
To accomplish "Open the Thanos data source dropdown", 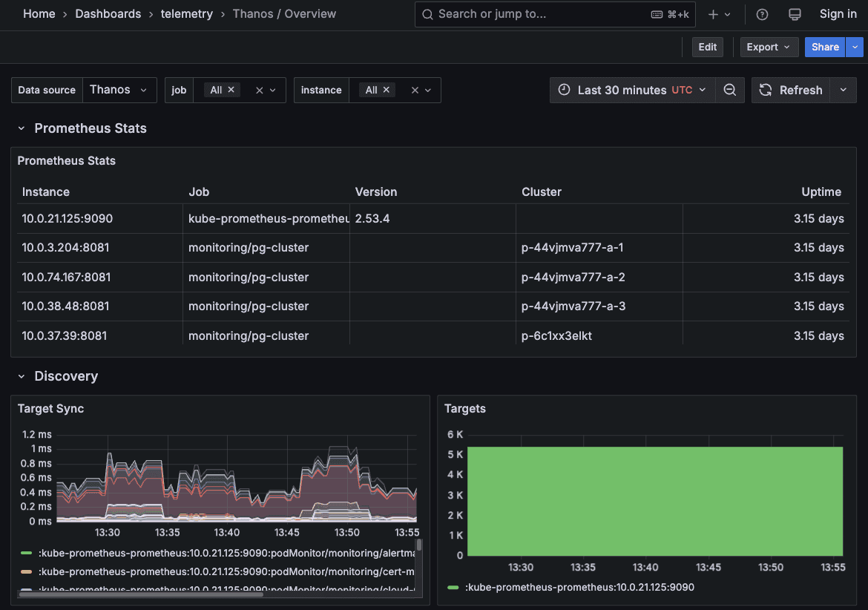I will [x=119, y=90].
